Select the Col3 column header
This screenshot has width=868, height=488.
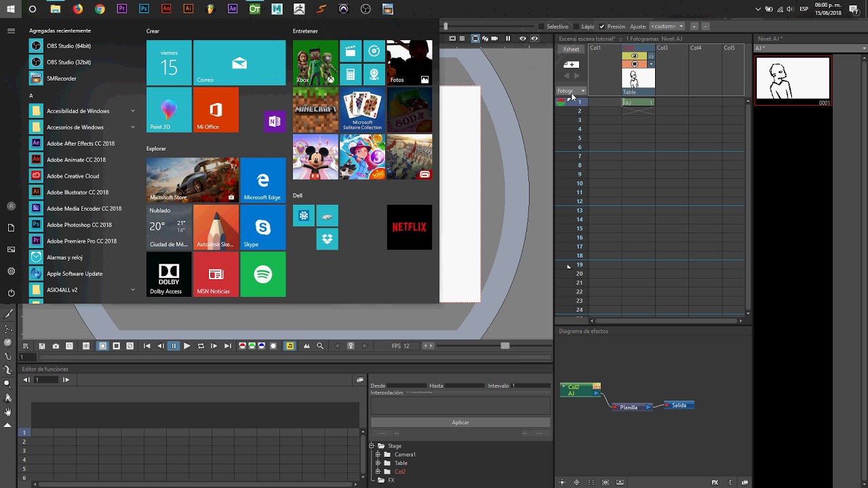pyautogui.click(x=672, y=48)
